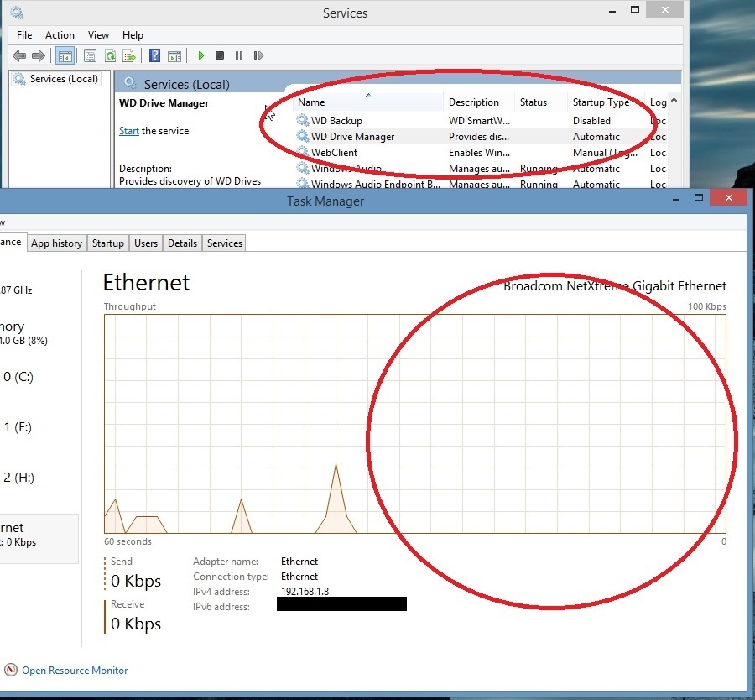This screenshot has height=700, width=755.
Task: Switch to Users tab in Task Manager
Action: click(146, 243)
